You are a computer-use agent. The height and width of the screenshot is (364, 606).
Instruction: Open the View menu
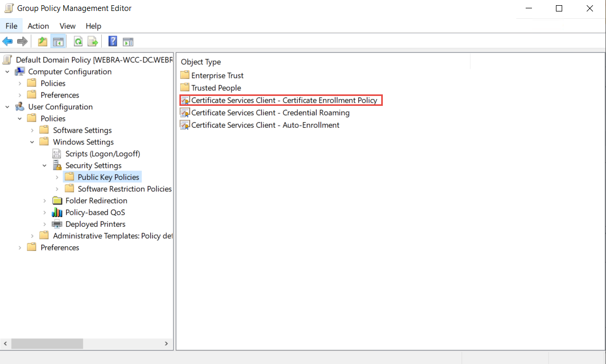click(67, 26)
